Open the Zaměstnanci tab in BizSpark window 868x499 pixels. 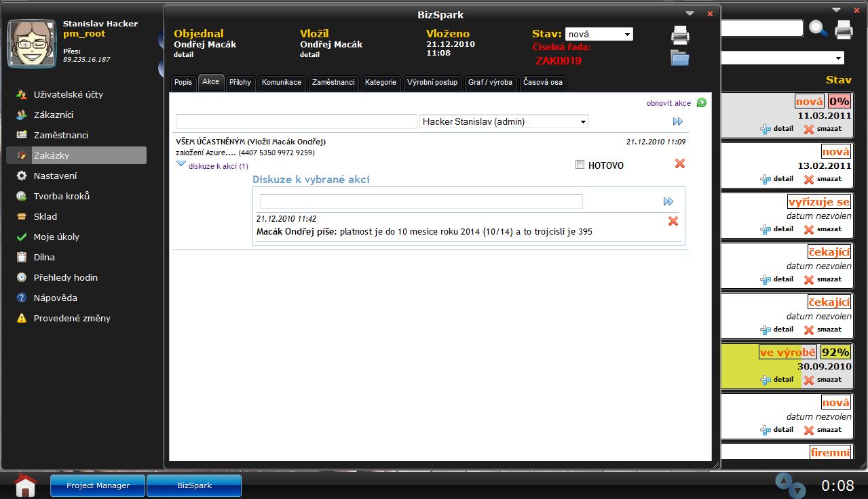333,82
